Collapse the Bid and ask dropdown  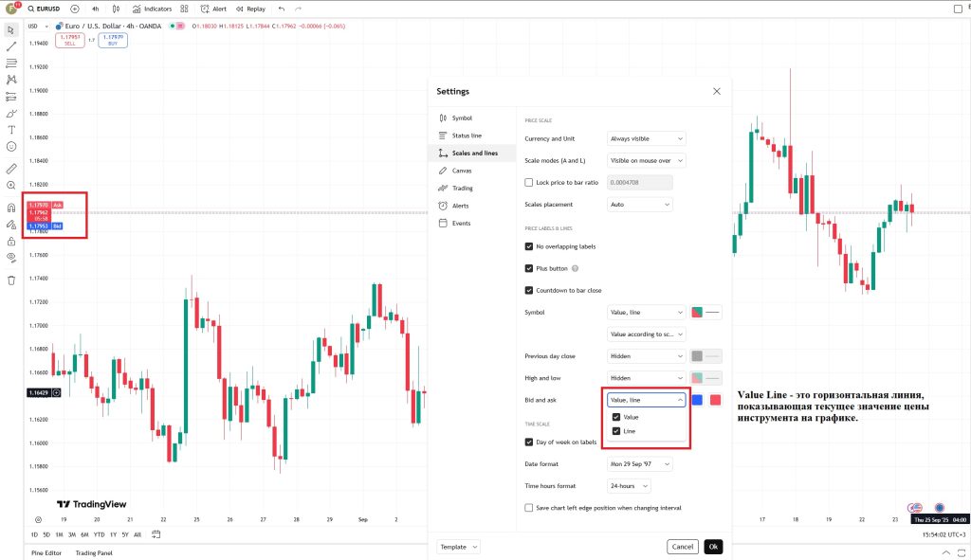[646, 400]
